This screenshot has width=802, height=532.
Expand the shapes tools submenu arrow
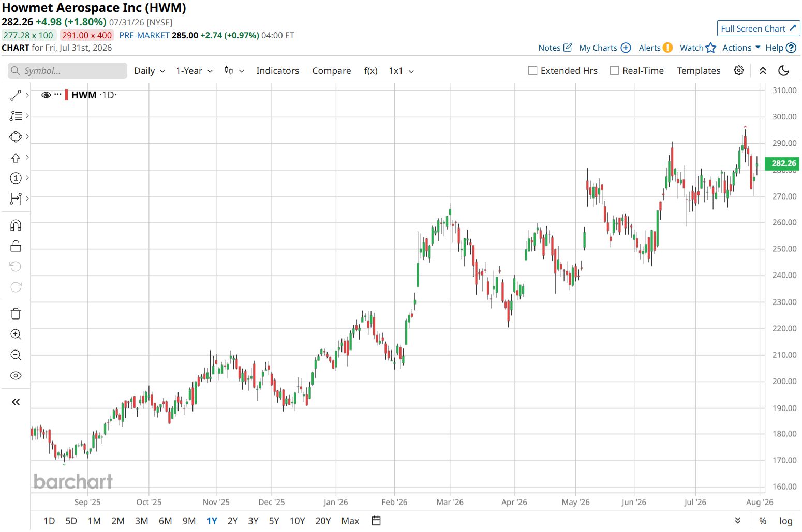coord(27,136)
